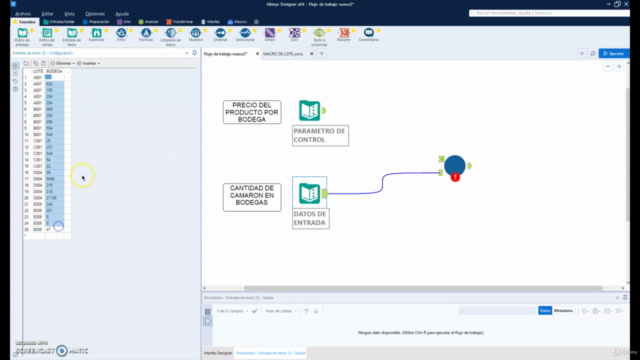Select the Resumir tool icon
The width and height of the screenshot is (640, 360).
(344, 33)
